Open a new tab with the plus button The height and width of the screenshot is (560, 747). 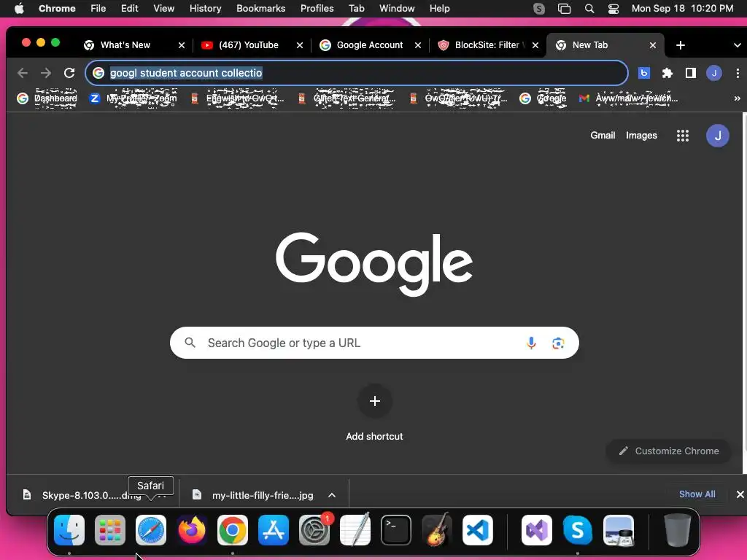click(x=681, y=45)
